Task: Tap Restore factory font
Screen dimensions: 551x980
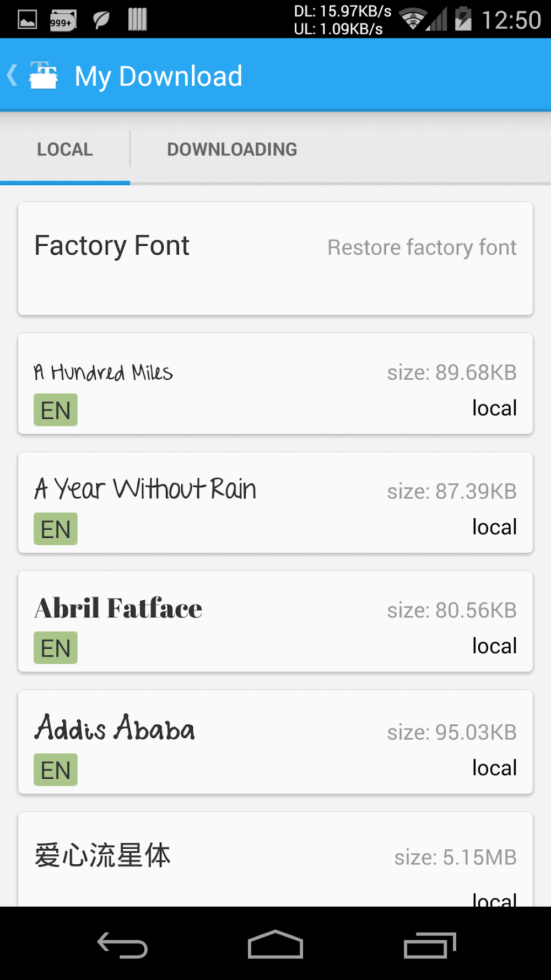Action: click(x=422, y=247)
